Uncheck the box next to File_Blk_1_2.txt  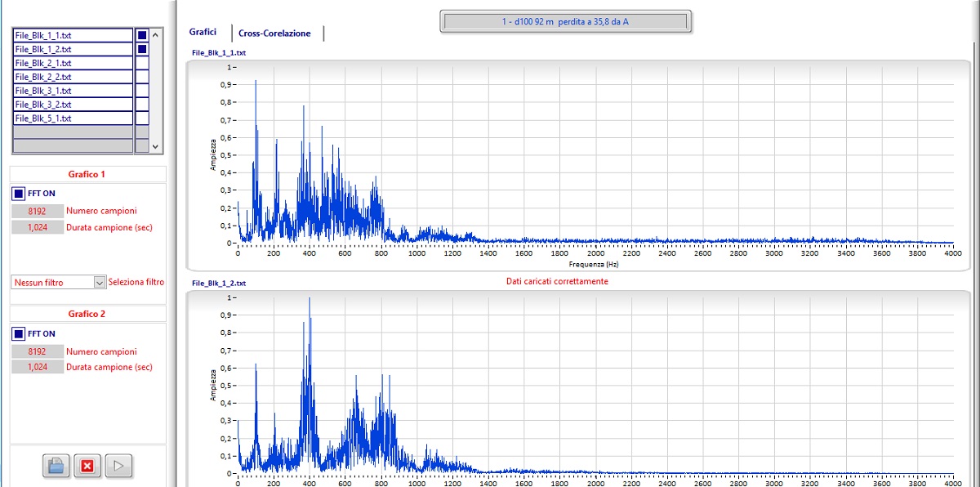tap(142, 49)
